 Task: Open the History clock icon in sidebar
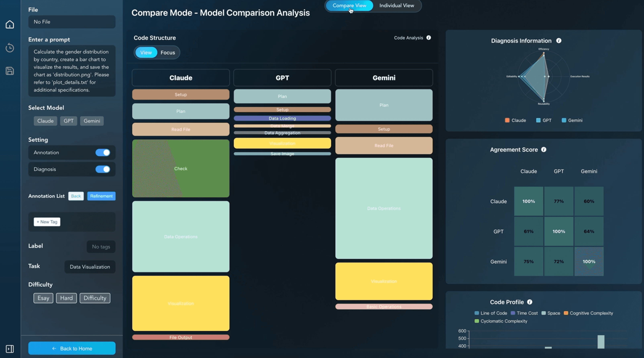10,48
